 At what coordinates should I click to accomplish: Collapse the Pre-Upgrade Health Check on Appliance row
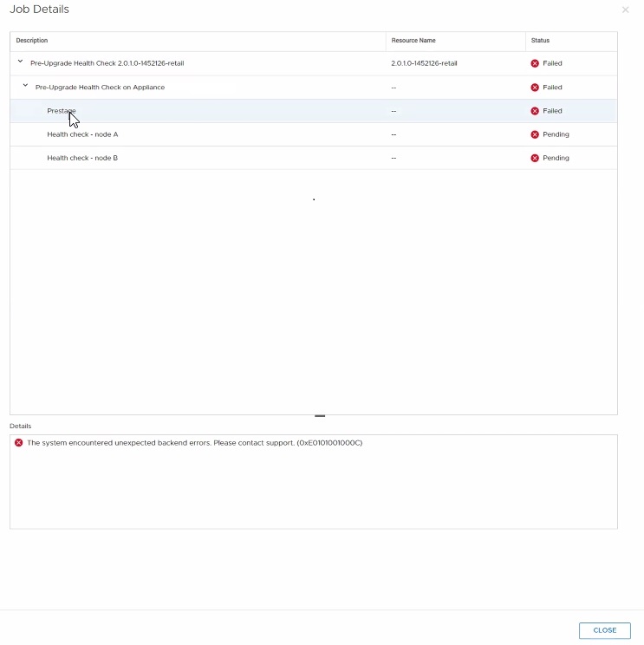tap(25, 87)
